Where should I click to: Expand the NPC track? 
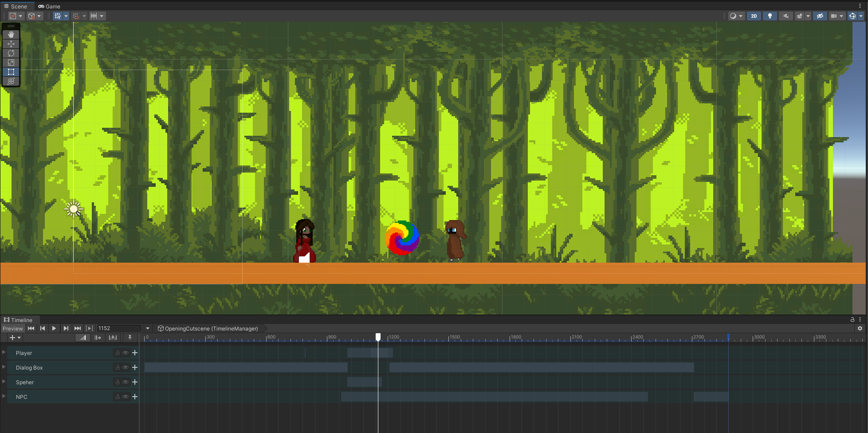(x=4, y=396)
